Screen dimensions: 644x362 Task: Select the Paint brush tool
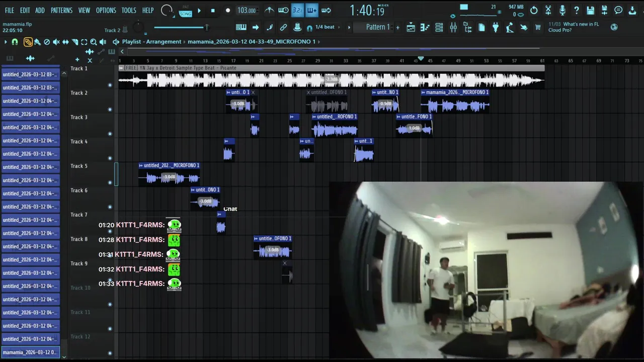[x=37, y=42]
